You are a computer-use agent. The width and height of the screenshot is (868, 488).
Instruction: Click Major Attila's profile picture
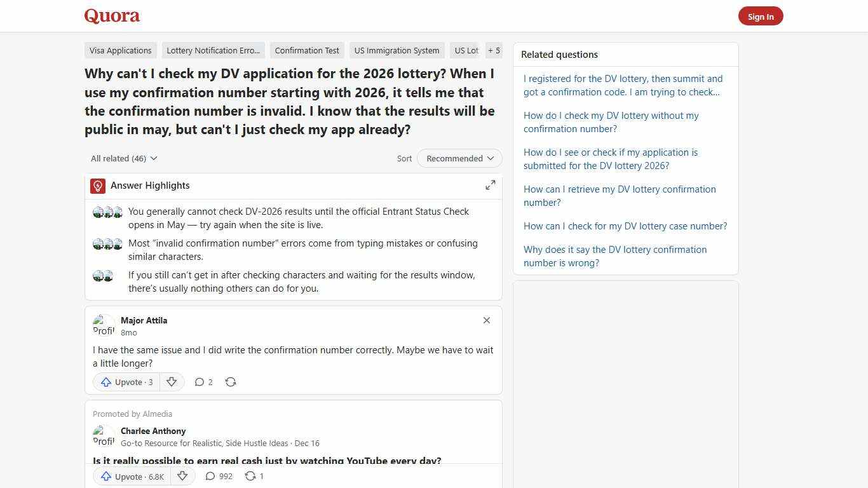104,325
